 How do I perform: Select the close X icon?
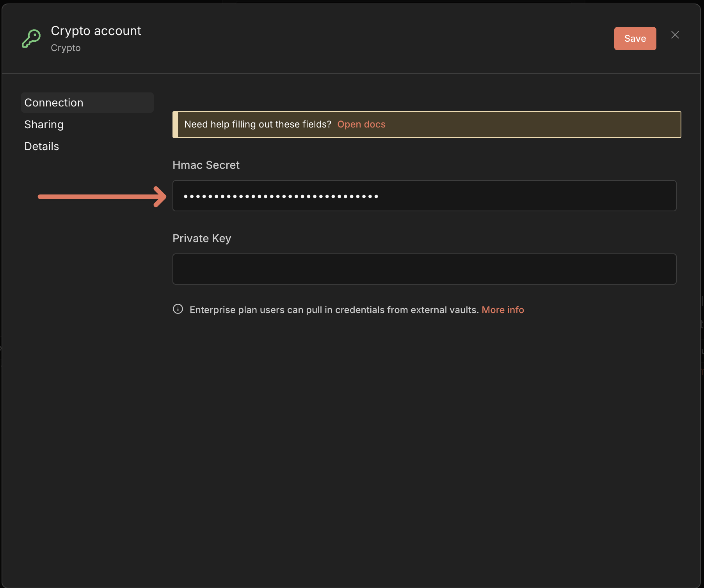[x=675, y=35]
